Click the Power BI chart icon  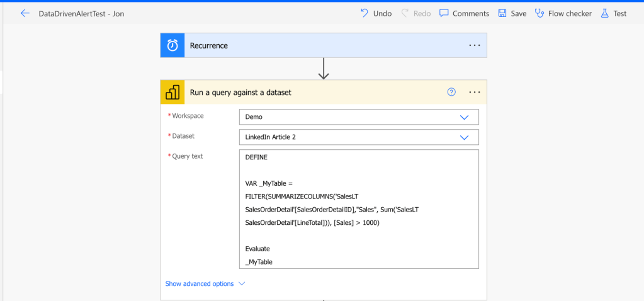click(172, 93)
